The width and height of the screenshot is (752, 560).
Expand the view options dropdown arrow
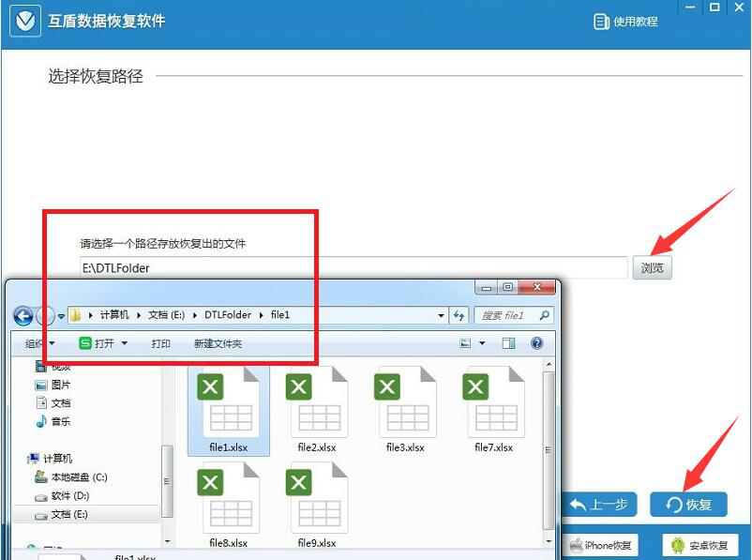coord(482,343)
